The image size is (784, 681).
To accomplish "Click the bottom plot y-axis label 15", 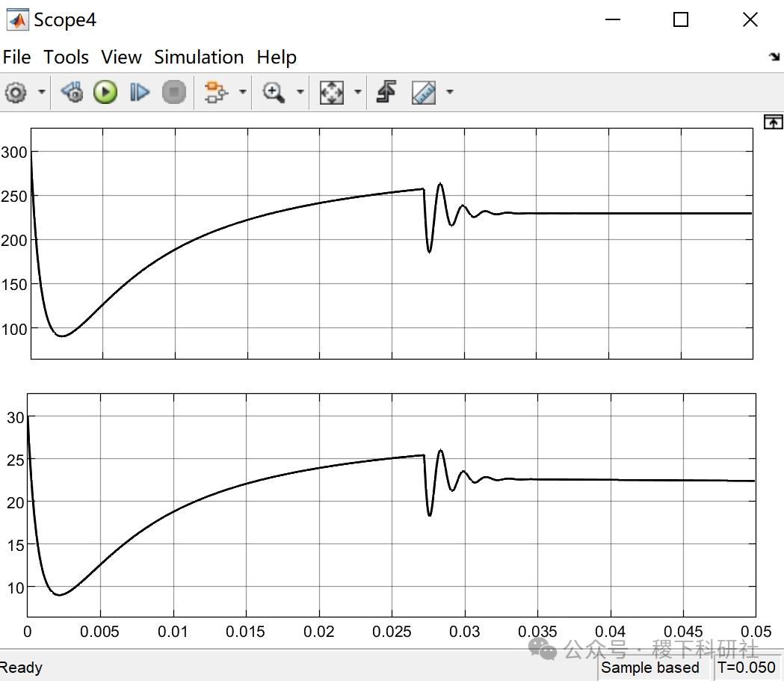I will (16, 546).
